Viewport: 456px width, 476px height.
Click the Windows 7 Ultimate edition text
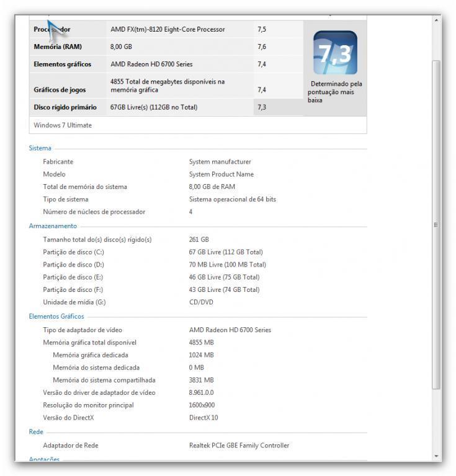(63, 125)
